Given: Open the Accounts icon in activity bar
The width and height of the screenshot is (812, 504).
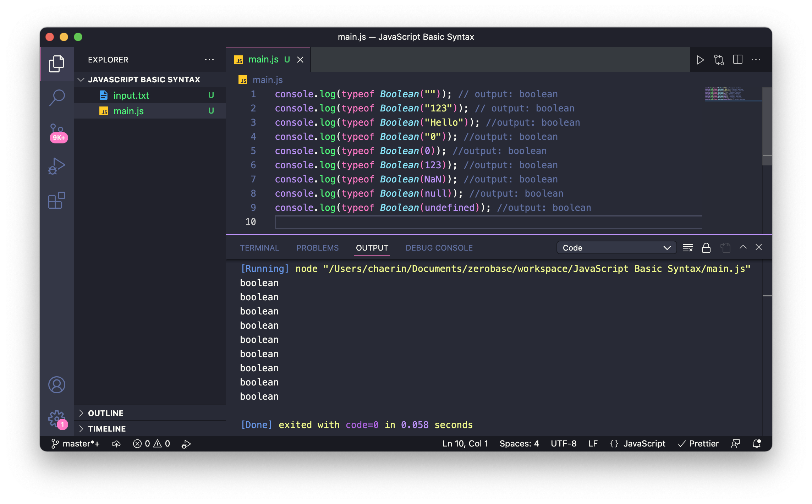Looking at the screenshot, I should pos(57,385).
